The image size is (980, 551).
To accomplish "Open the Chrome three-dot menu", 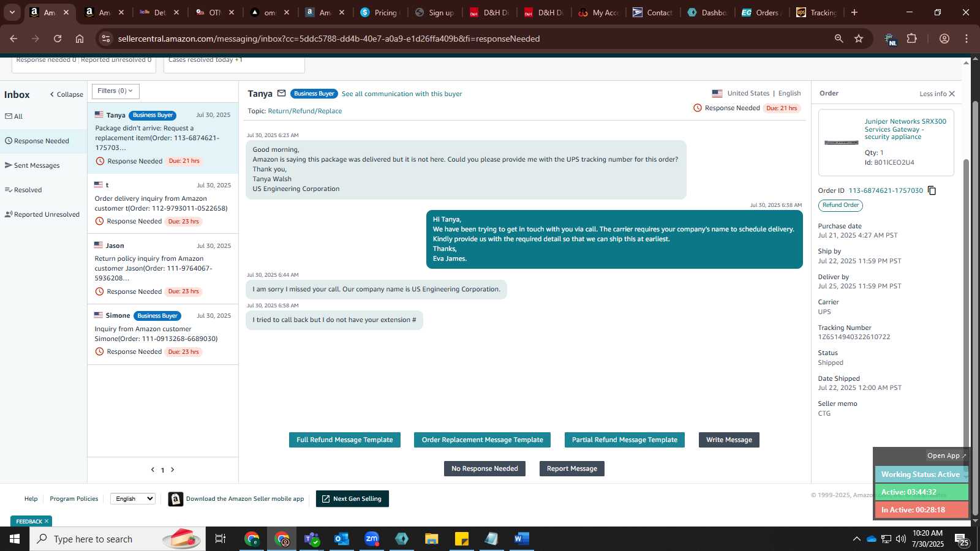I will (967, 39).
